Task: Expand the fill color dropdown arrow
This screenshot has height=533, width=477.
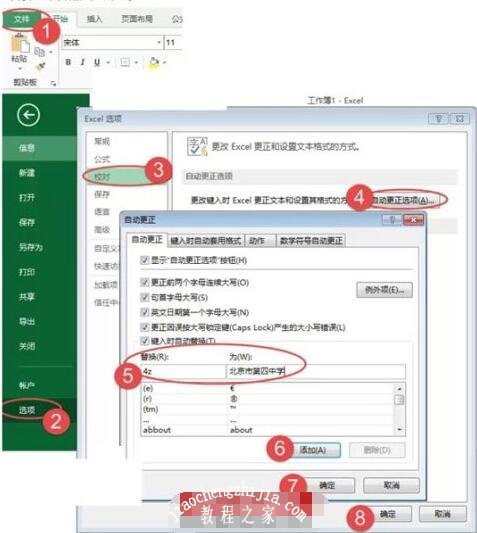Action: 164,63
